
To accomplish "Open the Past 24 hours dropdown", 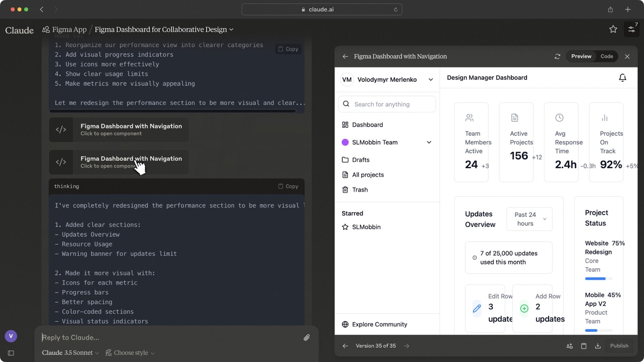I will point(529,219).
